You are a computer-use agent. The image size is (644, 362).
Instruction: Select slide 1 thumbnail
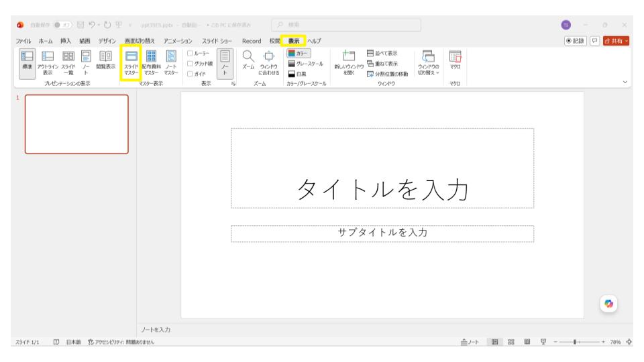point(76,125)
